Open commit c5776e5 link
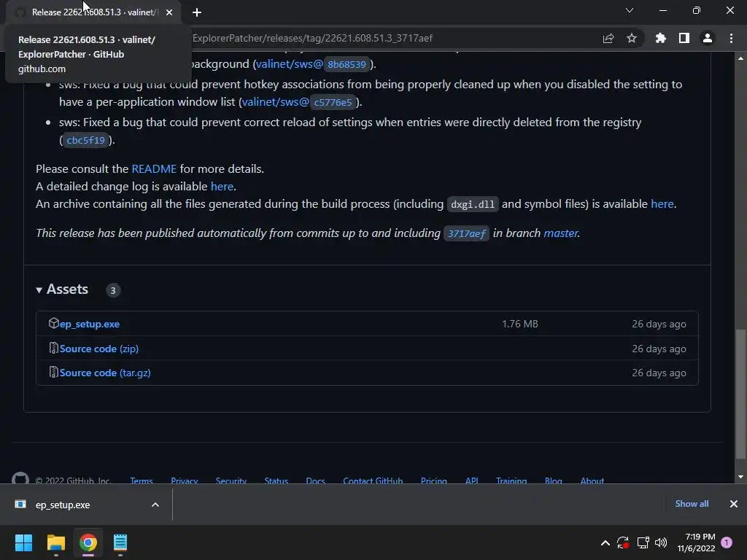 (x=333, y=102)
